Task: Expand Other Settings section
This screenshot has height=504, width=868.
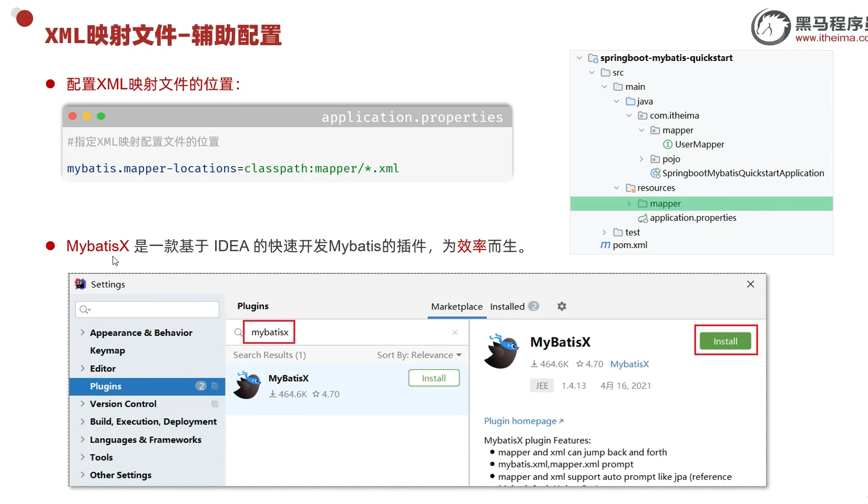Action: pos(83,475)
